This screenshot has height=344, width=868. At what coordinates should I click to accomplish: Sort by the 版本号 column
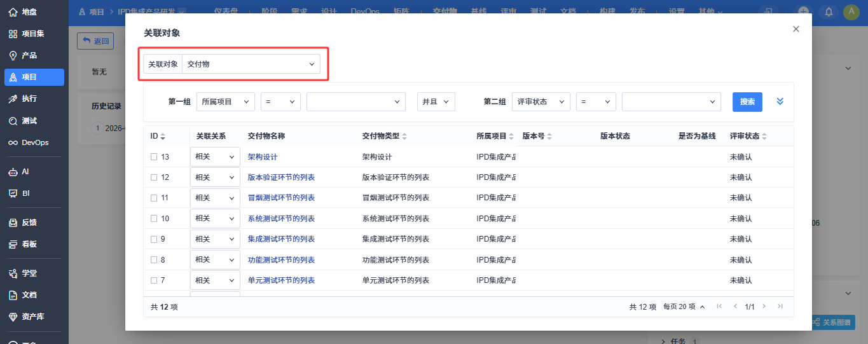point(537,136)
